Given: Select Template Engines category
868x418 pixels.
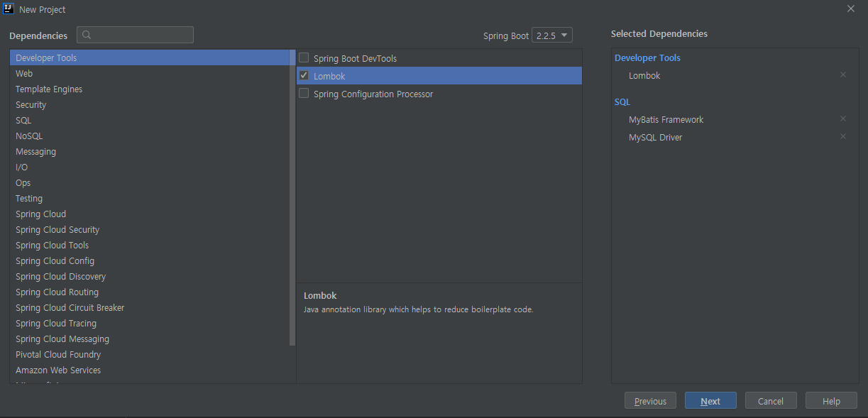Looking at the screenshot, I should click(x=150, y=89).
